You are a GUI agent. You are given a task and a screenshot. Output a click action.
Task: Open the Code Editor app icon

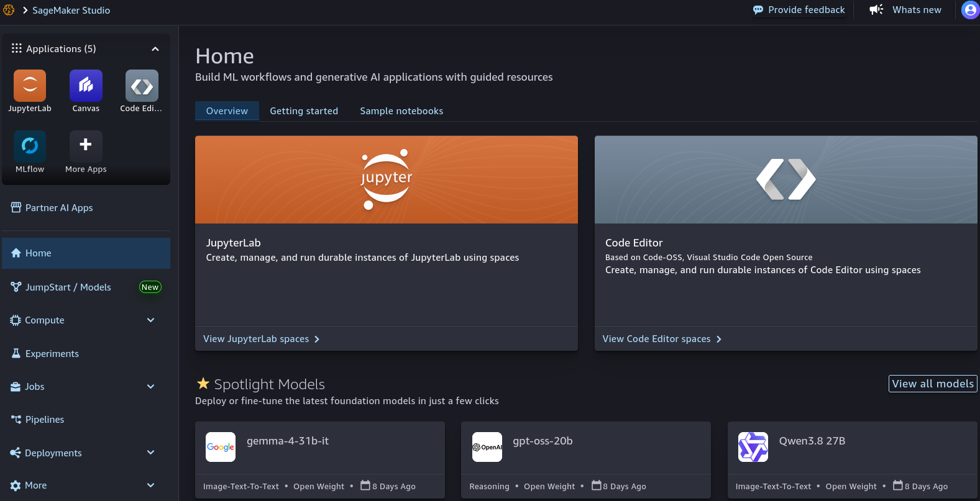[x=142, y=86]
